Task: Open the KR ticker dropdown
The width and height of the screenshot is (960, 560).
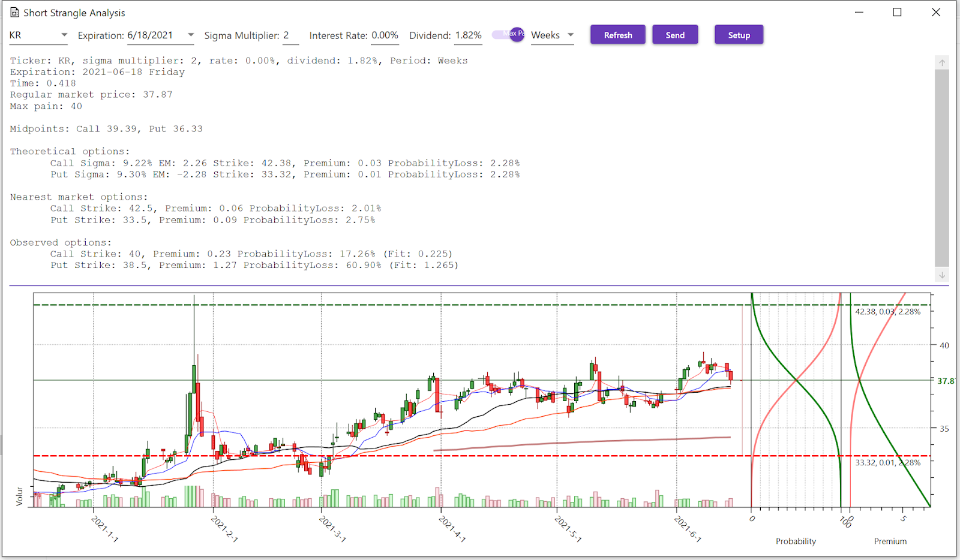Action: pyautogui.click(x=38, y=35)
